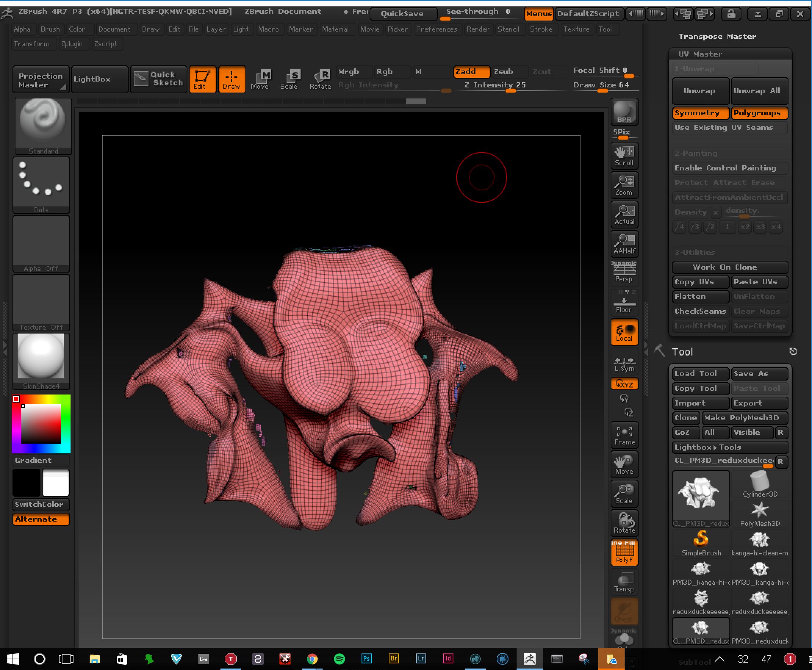The width and height of the screenshot is (812, 670).
Task: Open the Dots stroke picker
Action: click(x=41, y=185)
